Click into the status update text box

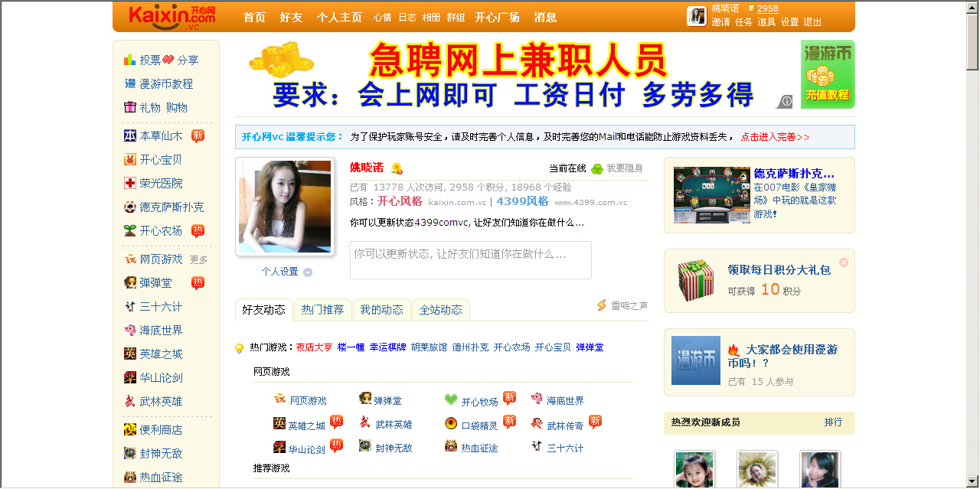click(x=471, y=260)
